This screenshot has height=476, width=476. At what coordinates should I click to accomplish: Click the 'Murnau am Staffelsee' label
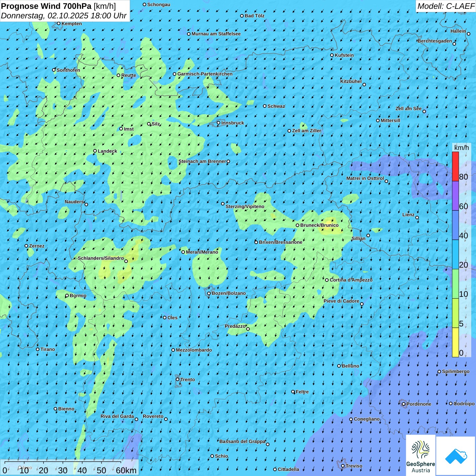click(x=216, y=34)
